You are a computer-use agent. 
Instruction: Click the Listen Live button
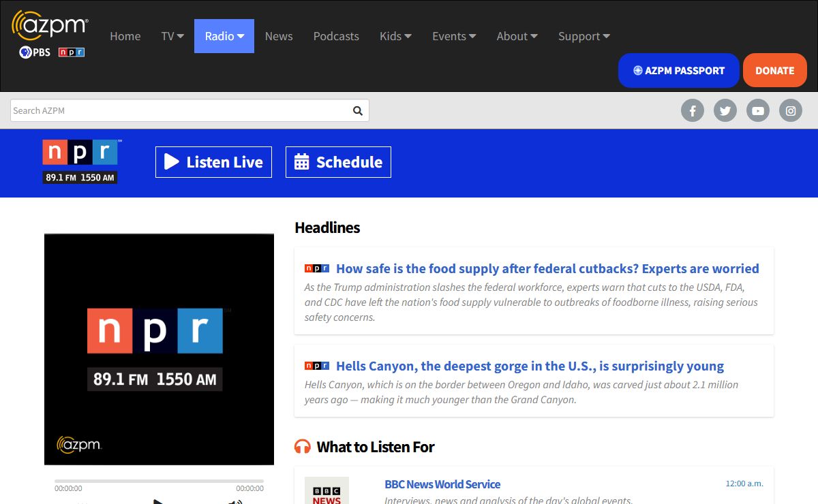coord(213,162)
